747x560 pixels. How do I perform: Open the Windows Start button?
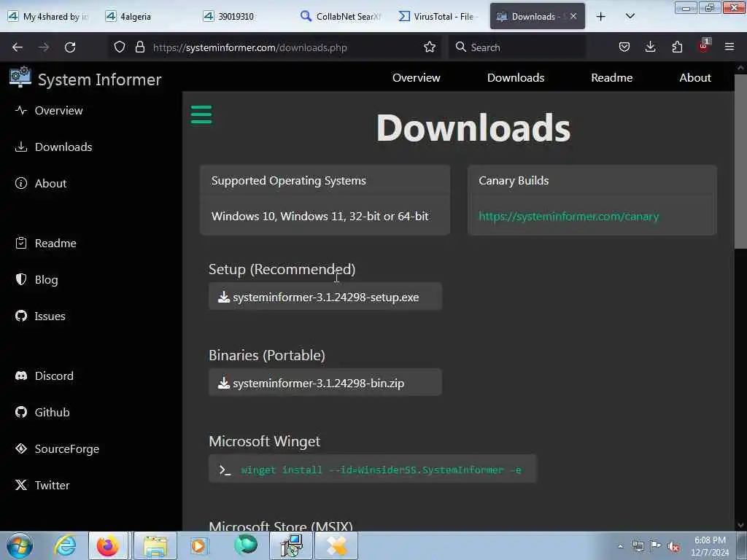click(x=20, y=545)
